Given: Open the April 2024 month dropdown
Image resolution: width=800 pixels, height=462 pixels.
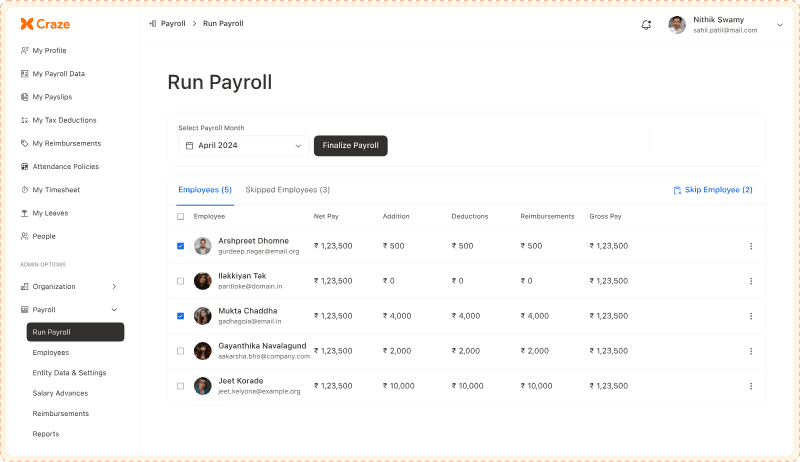Looking at the screenshot, I should click(243, 145).
